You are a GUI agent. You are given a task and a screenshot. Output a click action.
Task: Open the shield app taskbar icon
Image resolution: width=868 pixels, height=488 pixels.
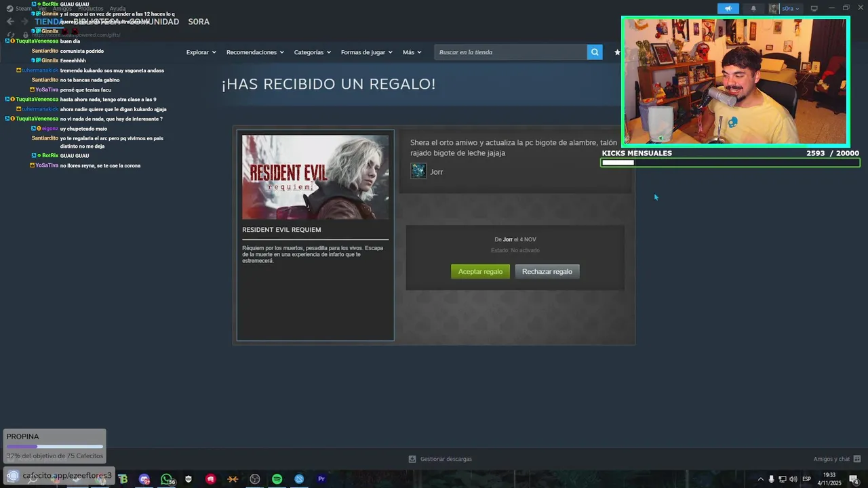(189, 479)
